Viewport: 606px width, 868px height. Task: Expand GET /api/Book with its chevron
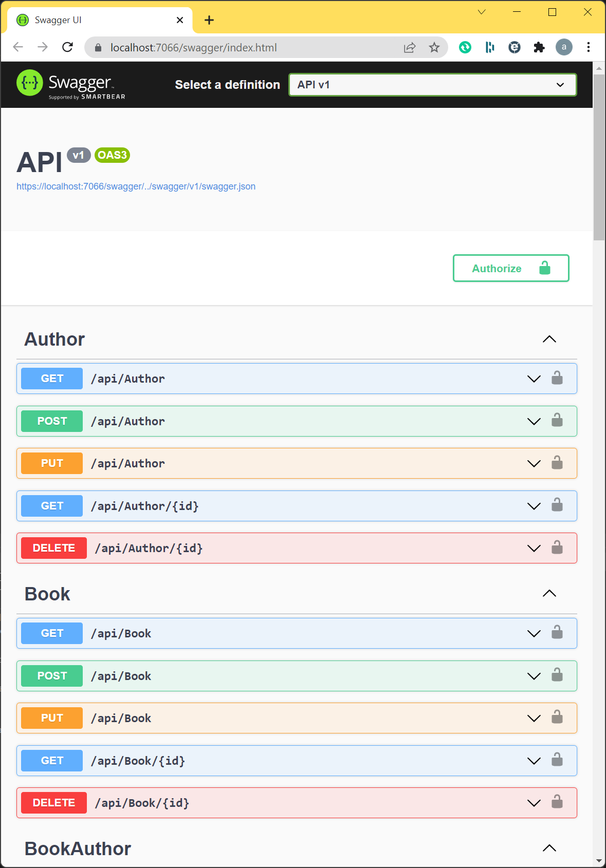[x=534, y=634]
